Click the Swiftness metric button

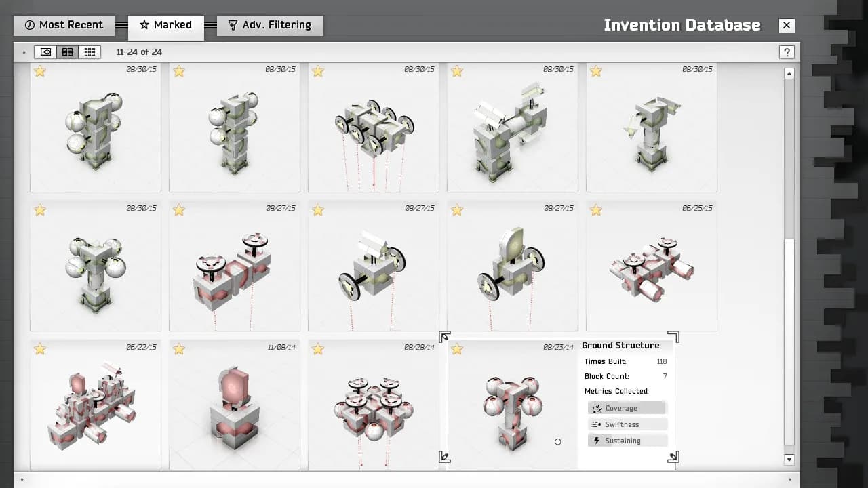[x=627, y=424]
